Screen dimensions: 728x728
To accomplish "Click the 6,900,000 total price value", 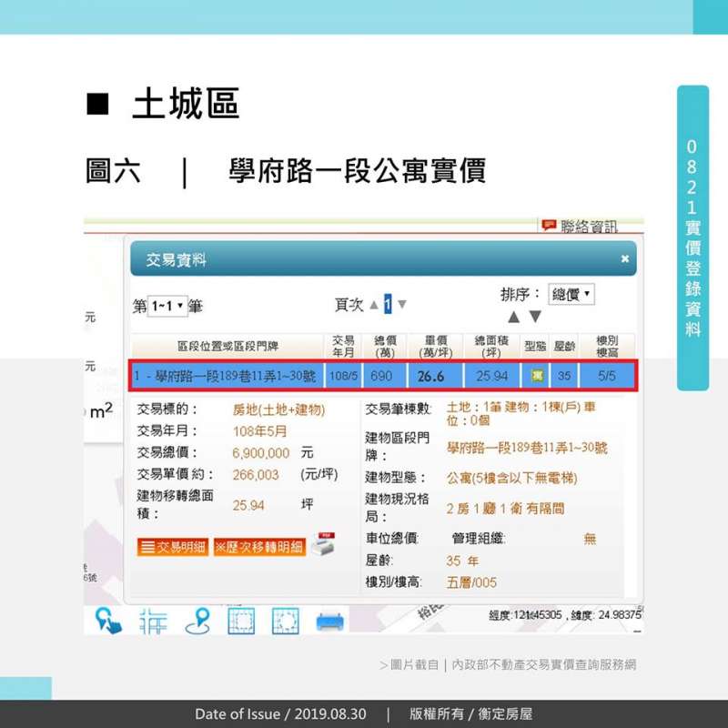I will click(261, 453).
